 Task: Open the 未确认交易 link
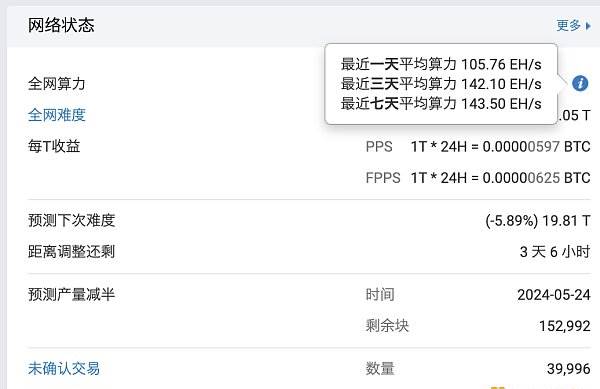[x=64, y=368]
